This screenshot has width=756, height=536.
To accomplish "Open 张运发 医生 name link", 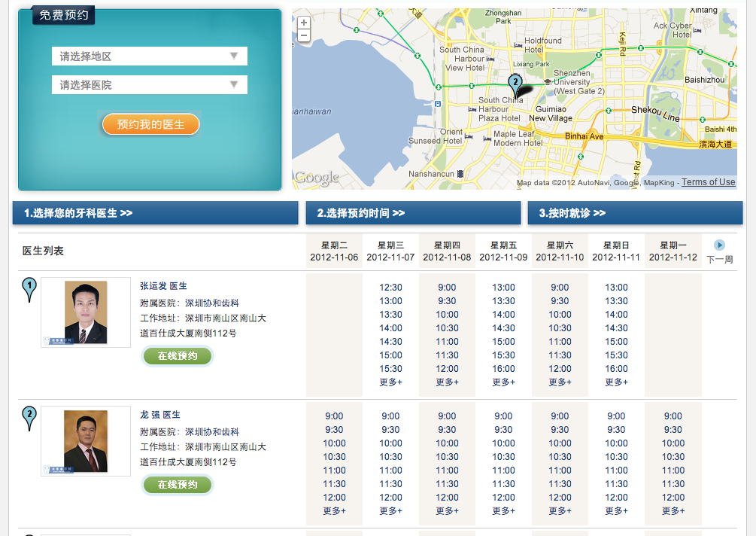I will (x=163, y=286).
